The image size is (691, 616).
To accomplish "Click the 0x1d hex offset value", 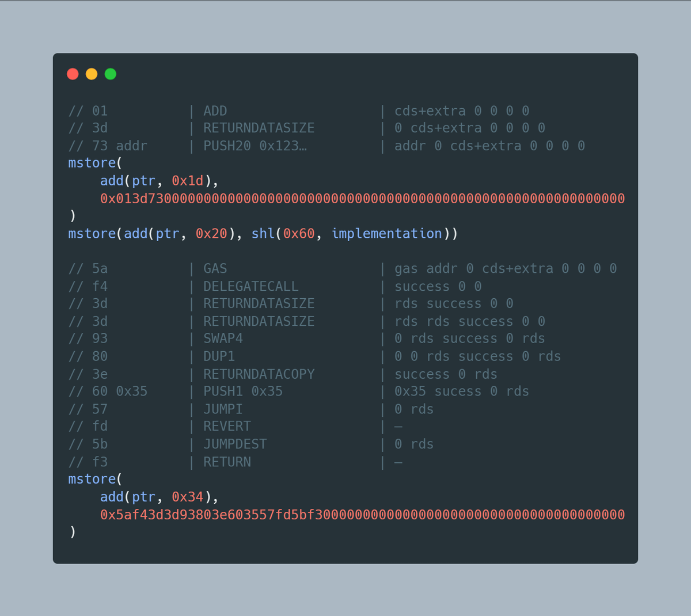I will (188, 181).
